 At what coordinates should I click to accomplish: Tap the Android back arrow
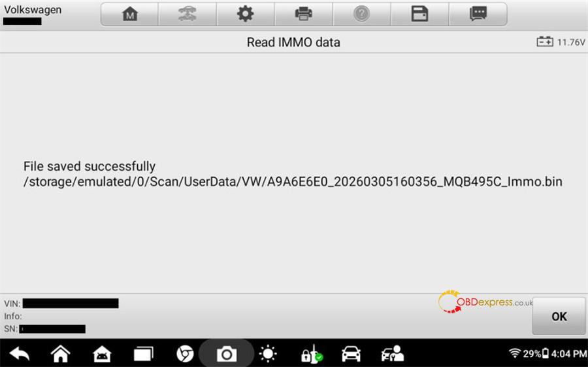19,354
